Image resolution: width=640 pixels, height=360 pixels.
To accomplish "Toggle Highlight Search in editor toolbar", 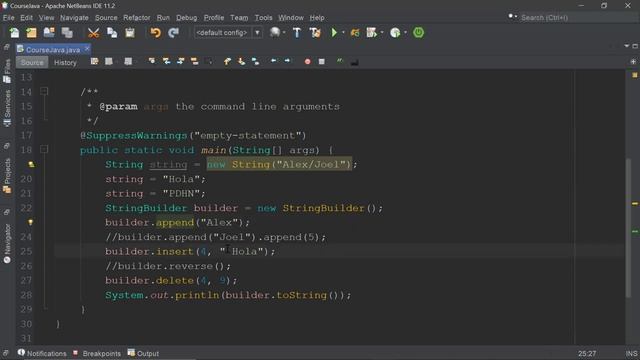I will [195, 61].
